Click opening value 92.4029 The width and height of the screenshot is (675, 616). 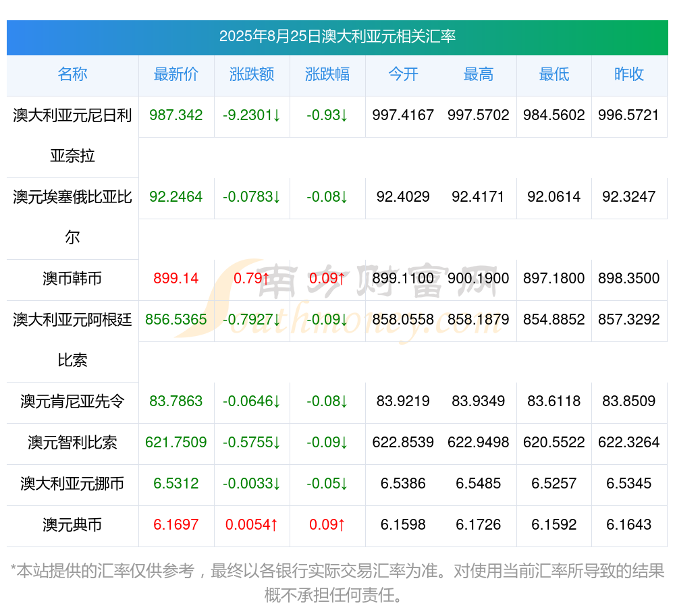coord(403,197)
